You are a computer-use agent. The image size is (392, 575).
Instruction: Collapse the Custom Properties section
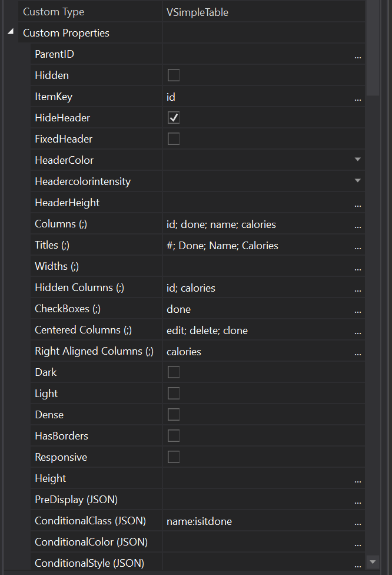click(11, 32)
